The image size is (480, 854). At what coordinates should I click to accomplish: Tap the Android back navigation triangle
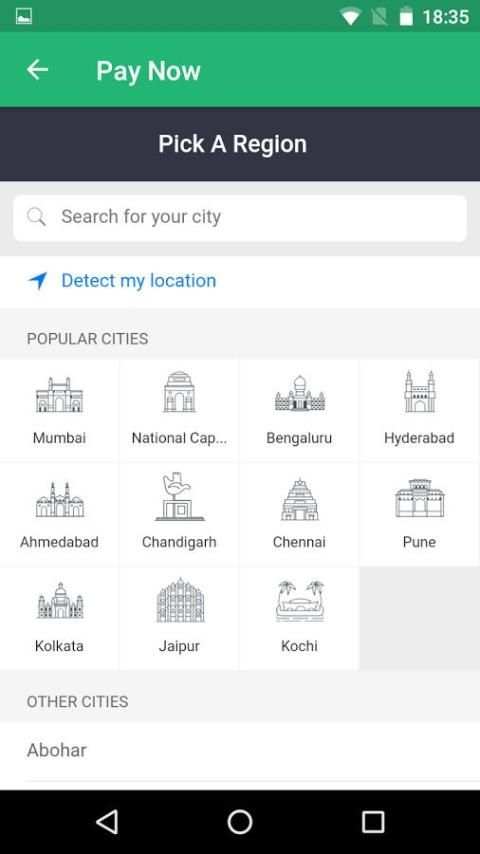coord(107,822)
